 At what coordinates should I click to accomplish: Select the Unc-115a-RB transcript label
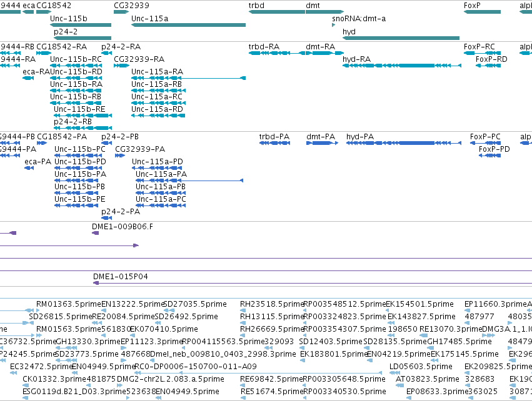point(156,84)
